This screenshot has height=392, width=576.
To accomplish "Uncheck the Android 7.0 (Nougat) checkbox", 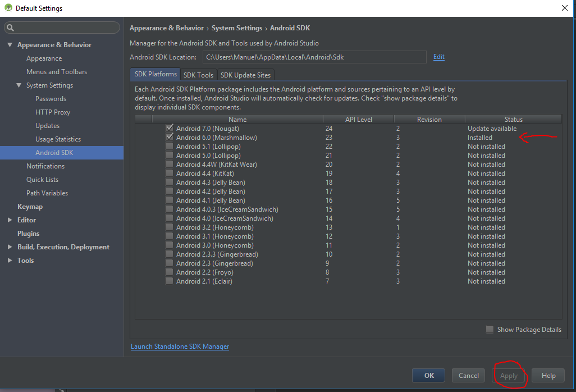I will point(170,128).
